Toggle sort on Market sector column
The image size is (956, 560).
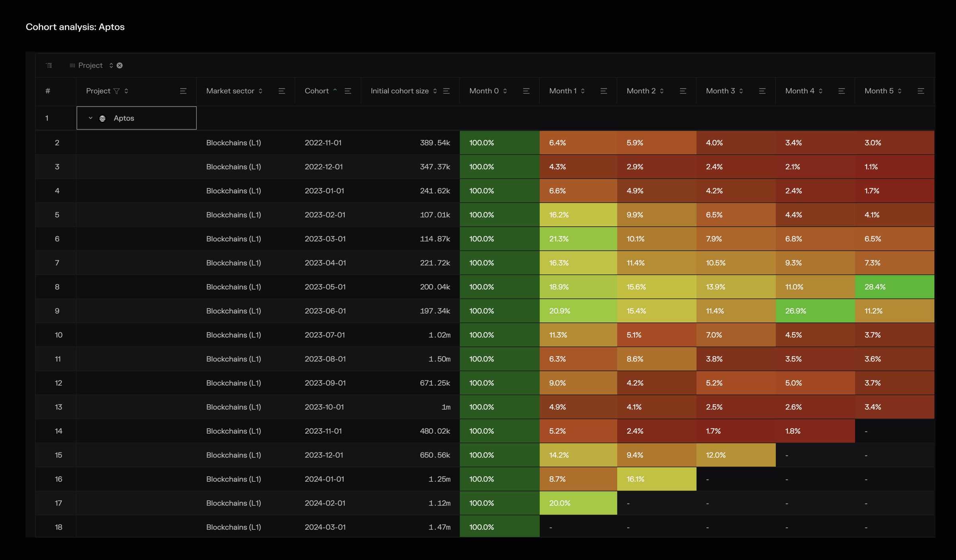pos(261,91)
